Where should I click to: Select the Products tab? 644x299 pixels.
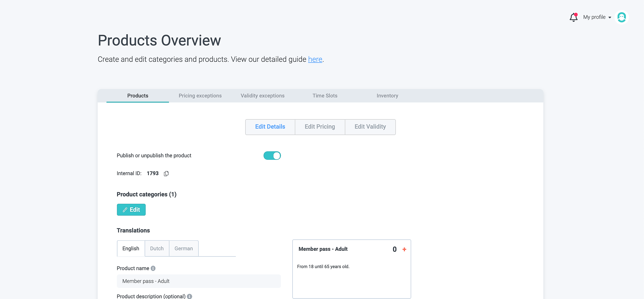coord(138,96)
